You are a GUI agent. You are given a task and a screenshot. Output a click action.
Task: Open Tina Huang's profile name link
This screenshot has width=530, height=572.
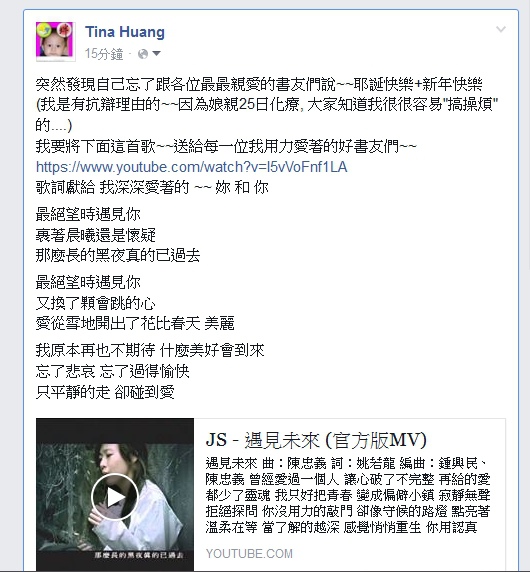coord(125,32)
